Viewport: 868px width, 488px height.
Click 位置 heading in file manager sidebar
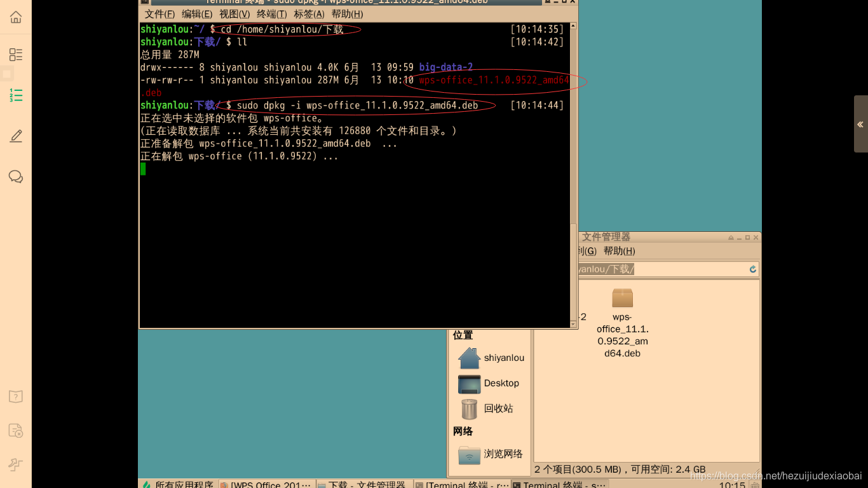463,335
